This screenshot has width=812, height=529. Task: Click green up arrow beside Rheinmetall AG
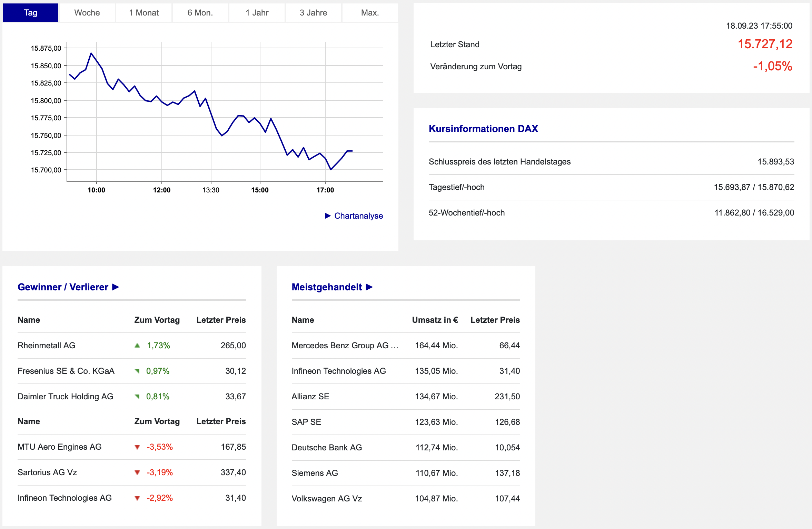tap(137, 346)
